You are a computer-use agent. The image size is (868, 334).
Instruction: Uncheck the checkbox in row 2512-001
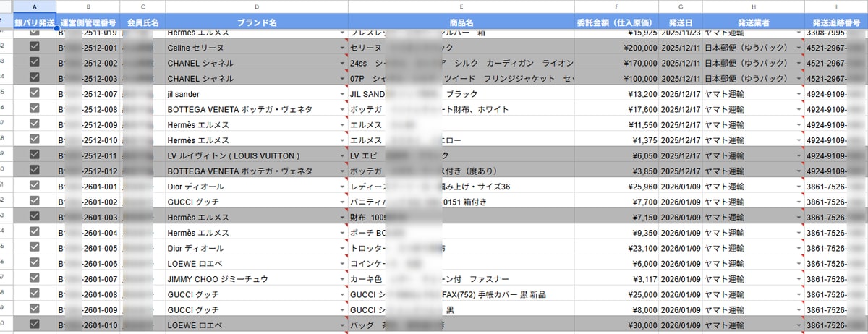[x=34, y=46]
